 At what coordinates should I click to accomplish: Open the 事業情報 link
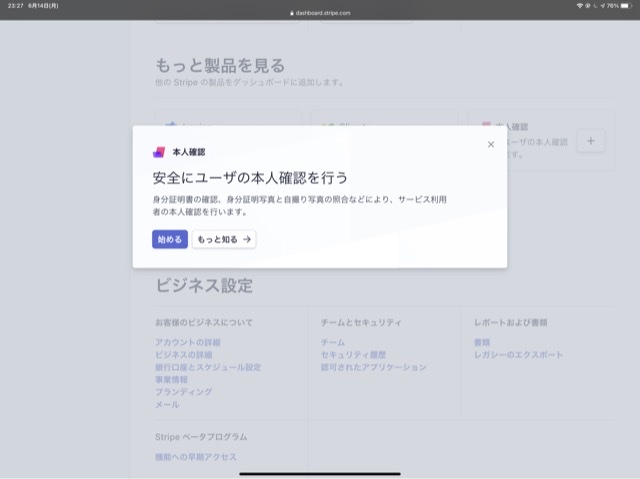tap(171, 380)
